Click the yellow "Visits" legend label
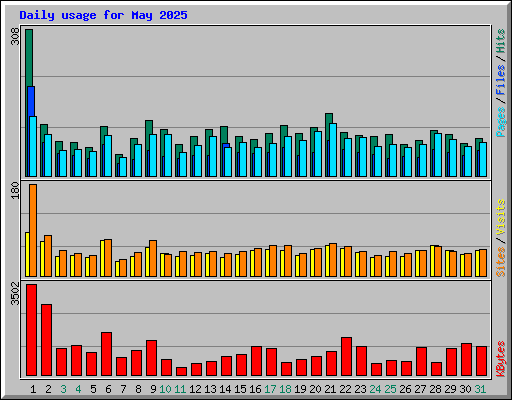The height and width of the screenshot is (400, 512). pos(500,218)
